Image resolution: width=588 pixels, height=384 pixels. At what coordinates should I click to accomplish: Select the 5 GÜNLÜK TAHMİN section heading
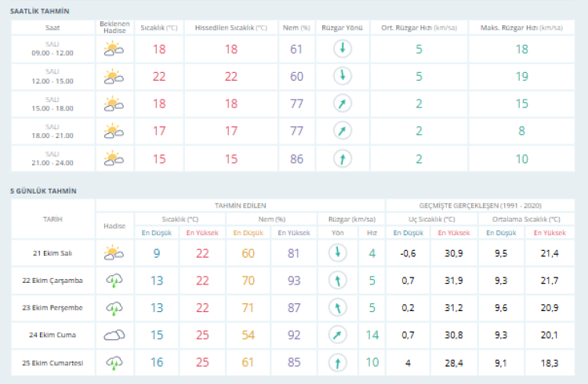[42, 190]
